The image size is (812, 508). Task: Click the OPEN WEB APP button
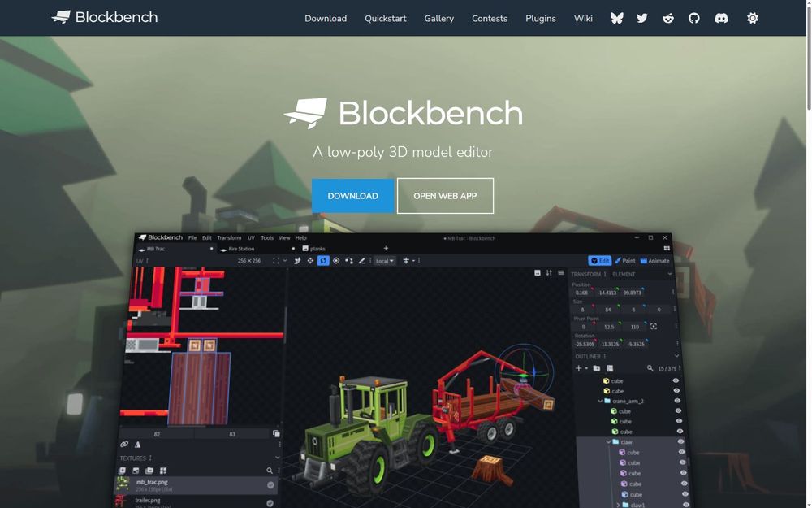pos(445,196)
